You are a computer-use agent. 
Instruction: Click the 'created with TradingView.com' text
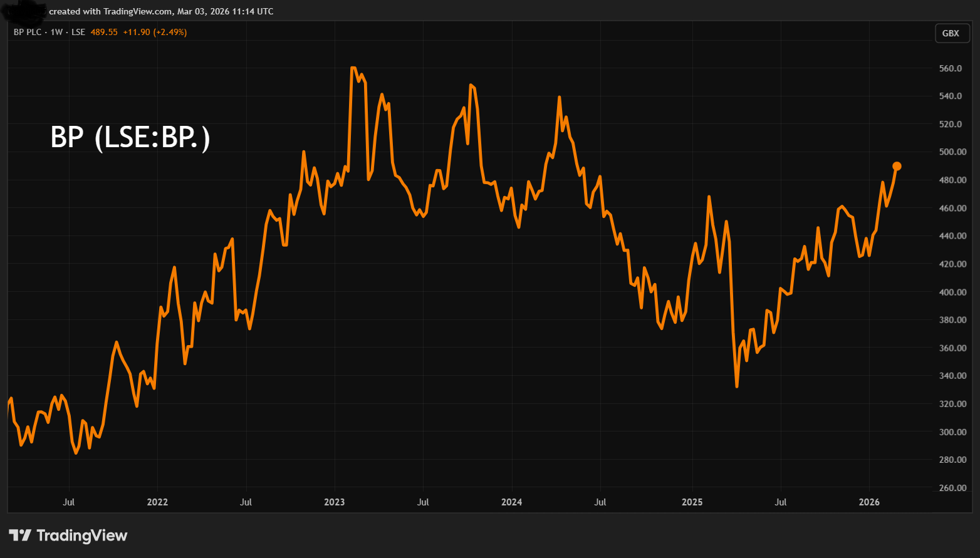(x=111, y=11)
